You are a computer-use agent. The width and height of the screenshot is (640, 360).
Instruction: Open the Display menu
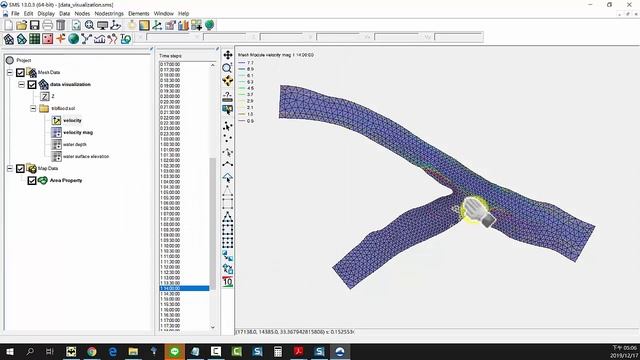coord(46,13)
